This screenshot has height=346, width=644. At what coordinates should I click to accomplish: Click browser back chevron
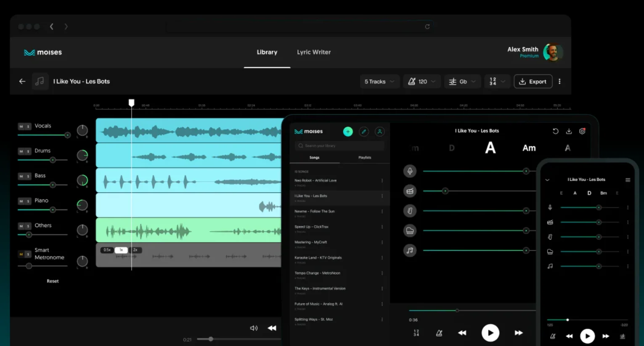[51, 26]
